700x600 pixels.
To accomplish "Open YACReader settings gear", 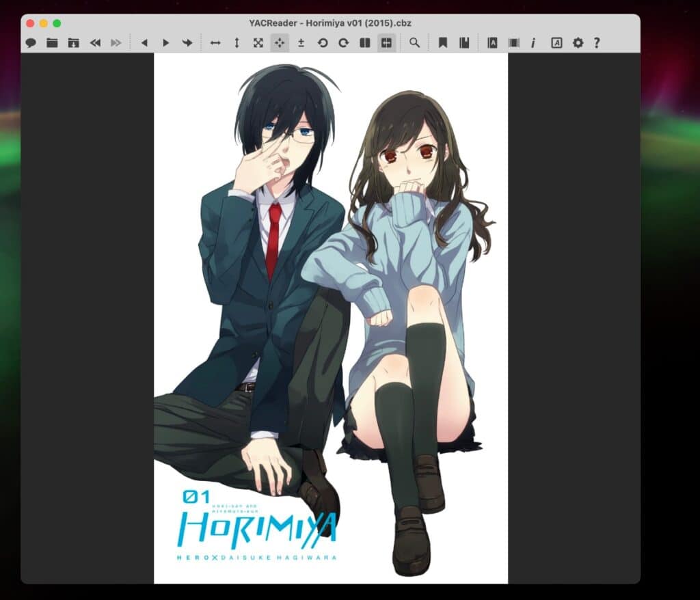I will coord(578,42).
